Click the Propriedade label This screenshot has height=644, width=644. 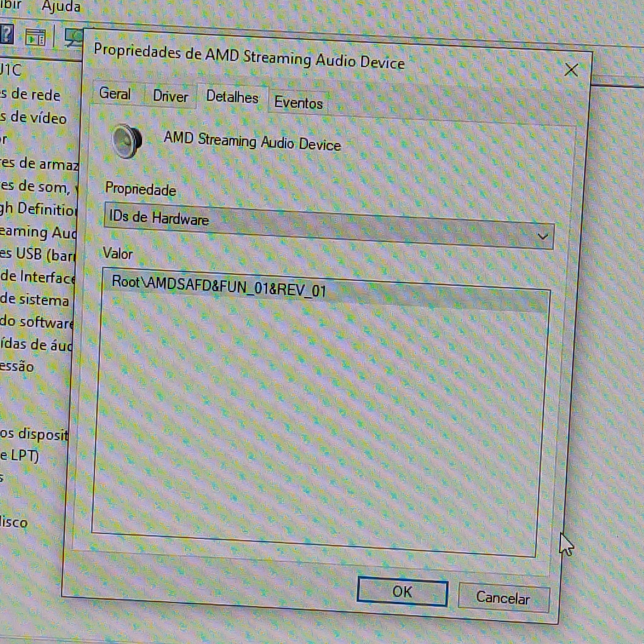(141, 189)
